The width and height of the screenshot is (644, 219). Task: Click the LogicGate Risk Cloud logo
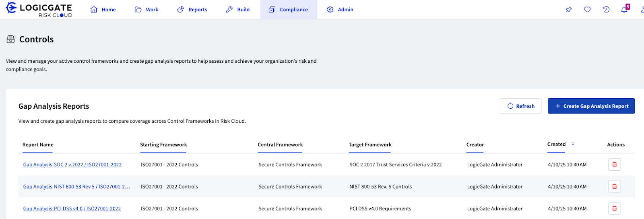tap(39, 10)
